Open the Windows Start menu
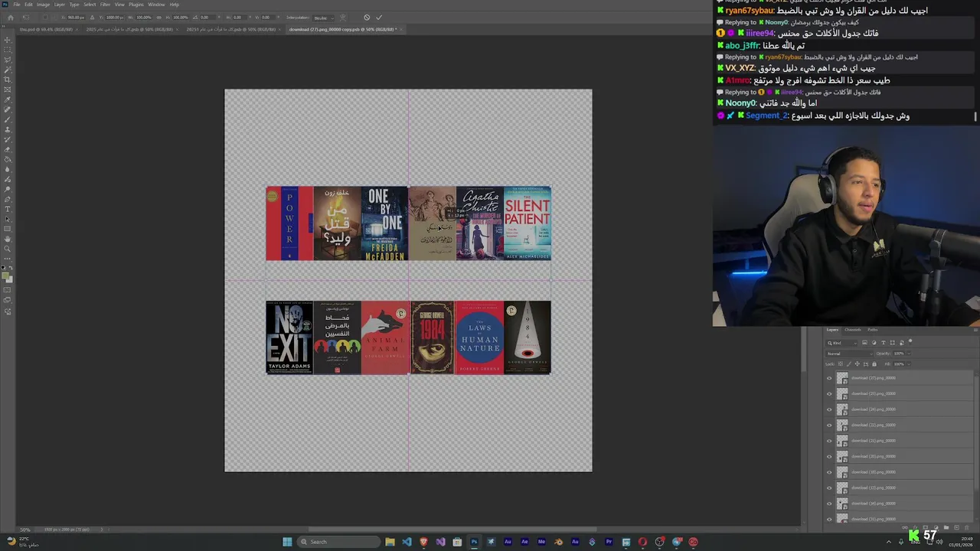Viewport: 980px width, 551px height. click(x=287, y=542)
